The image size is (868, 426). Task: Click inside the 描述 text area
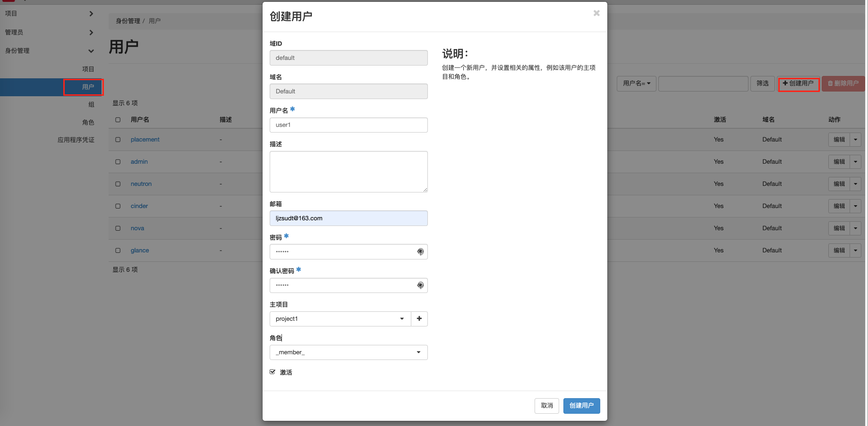[x=349, y=172]
